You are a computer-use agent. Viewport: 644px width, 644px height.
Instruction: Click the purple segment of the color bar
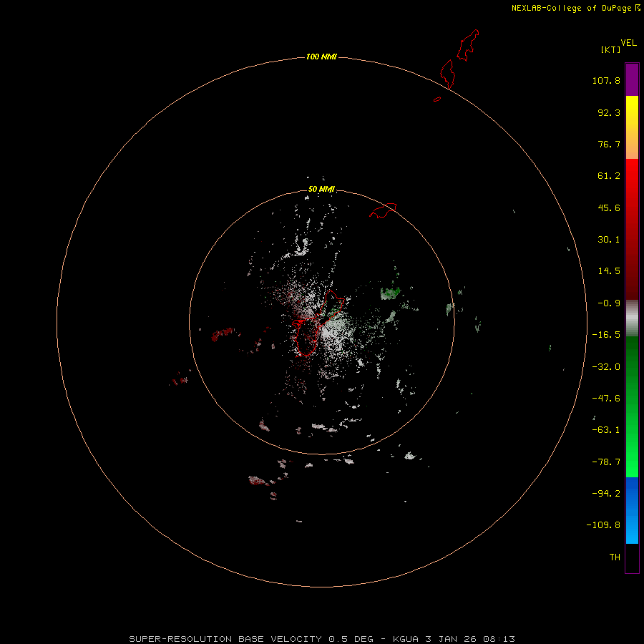point(632,79)
